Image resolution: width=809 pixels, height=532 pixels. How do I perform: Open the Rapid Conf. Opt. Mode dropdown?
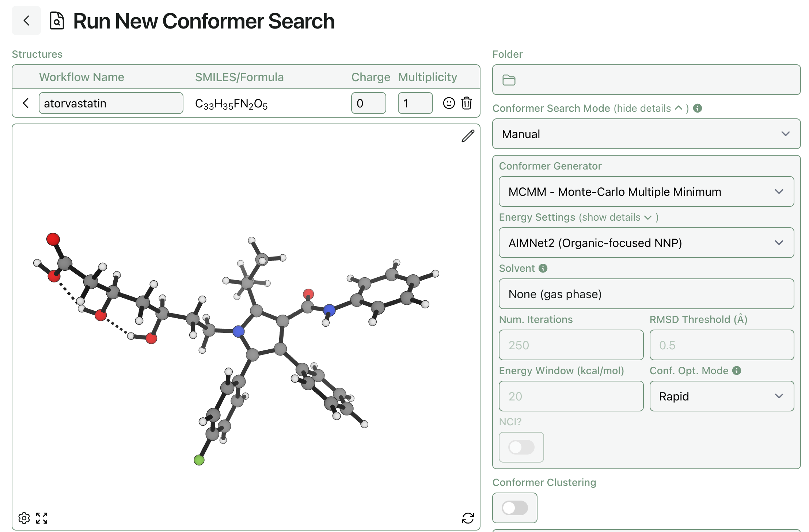[721, 396]
